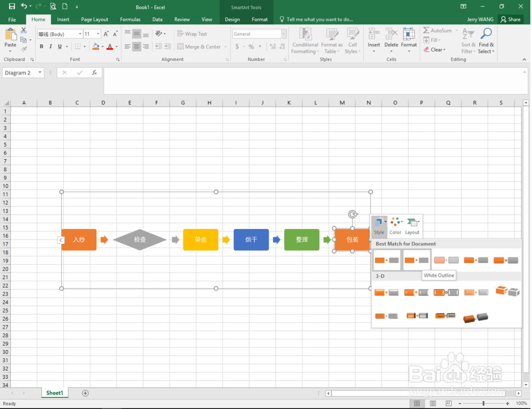
Task: Click the Share button
Action: (510, 19)
